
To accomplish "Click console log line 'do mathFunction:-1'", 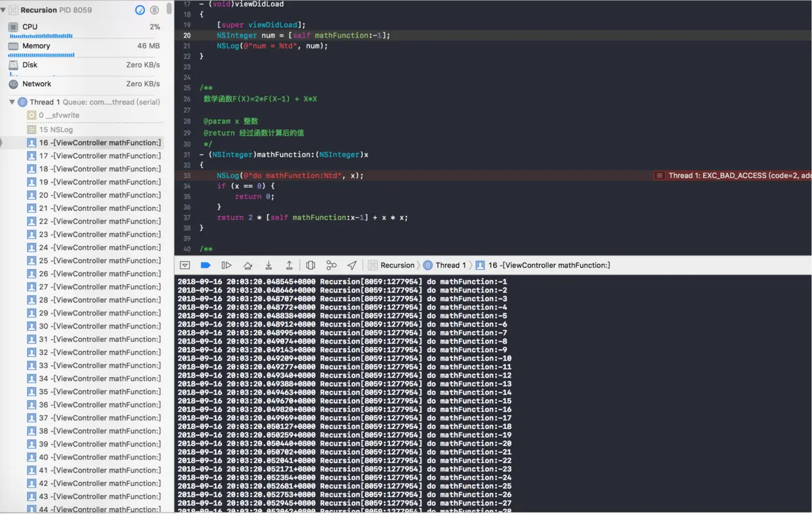I will pyautogui.click(x=342, y=282).
